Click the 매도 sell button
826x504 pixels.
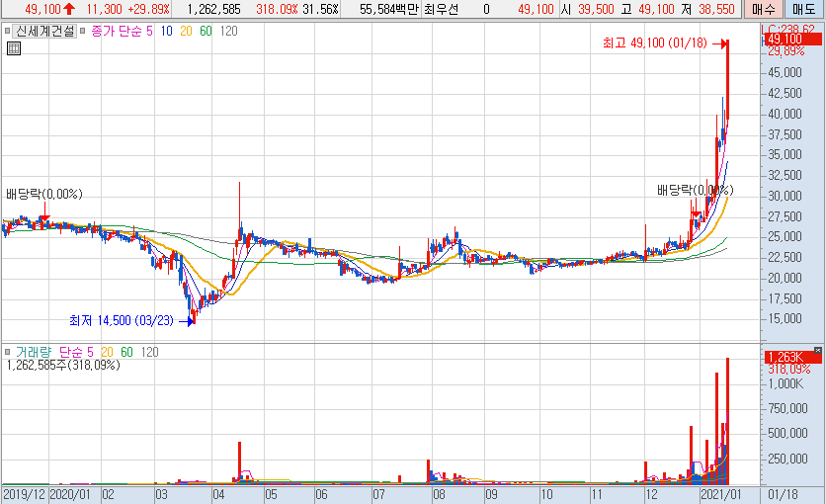click(804, 9)
